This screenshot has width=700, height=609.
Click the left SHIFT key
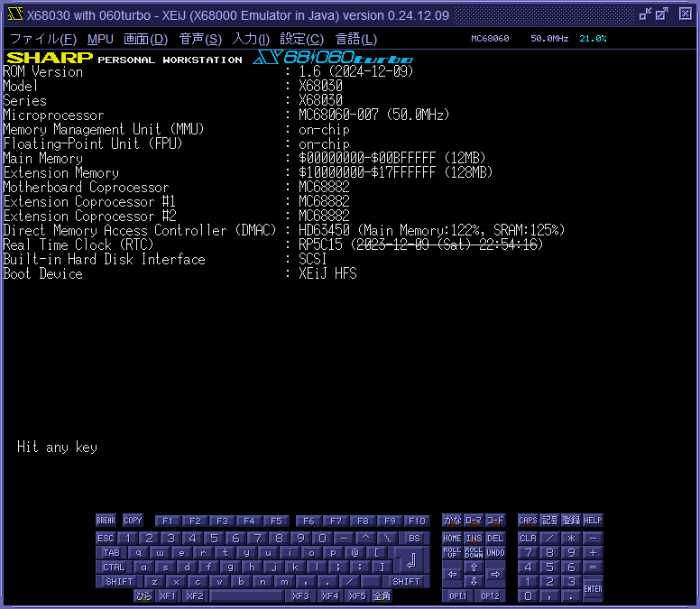tap(119, 582)
